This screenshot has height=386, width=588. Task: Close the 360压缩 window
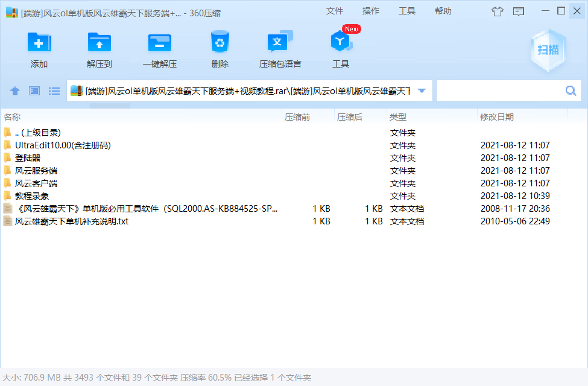[x=577, y=11]
